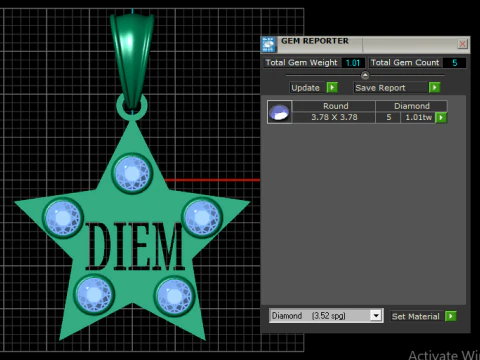
Task: Select the bottom-left gem on the star
Action: pos(94,295)
